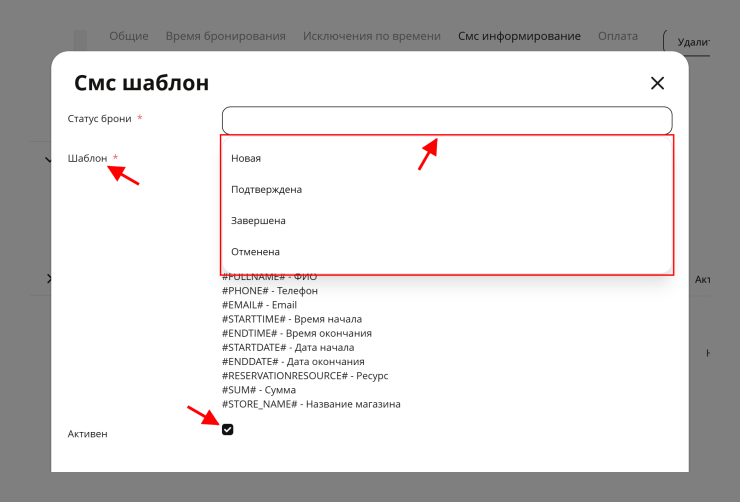This screenshot has height=502, width=740.
Task: Click #EMAIL# - Email placeholder text
Action: [259, 305]
